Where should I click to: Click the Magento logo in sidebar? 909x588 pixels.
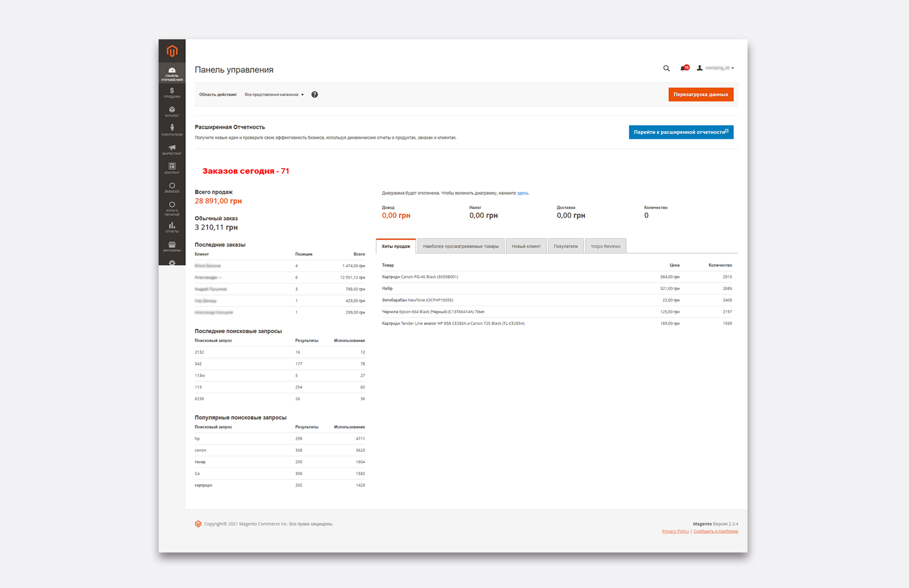click(172, 51)
